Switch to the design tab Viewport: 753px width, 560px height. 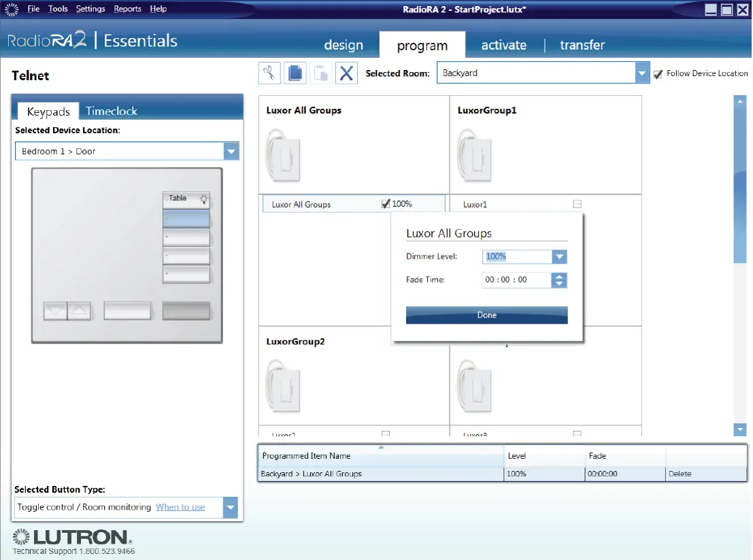[x=344, y=45]
